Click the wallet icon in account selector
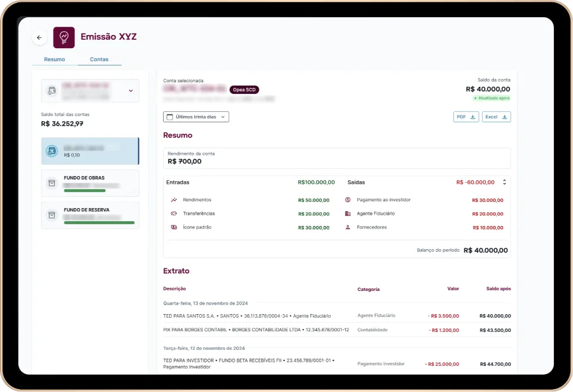This screenshot has height=392, width=573. [52, 90]
